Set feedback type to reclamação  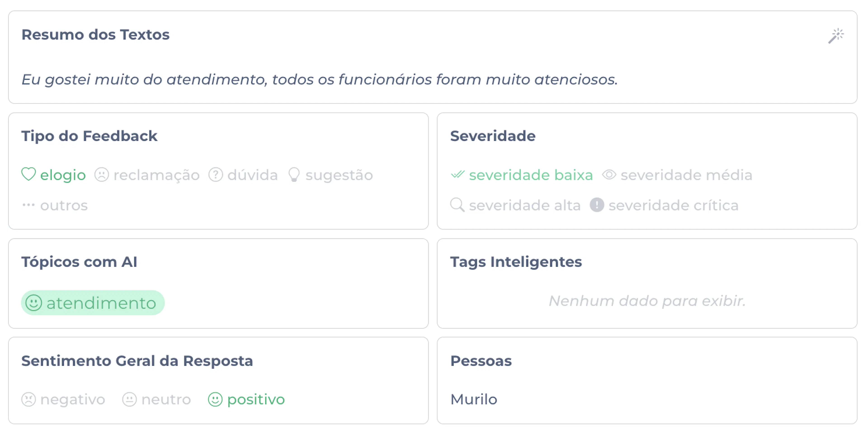point(156,175)
